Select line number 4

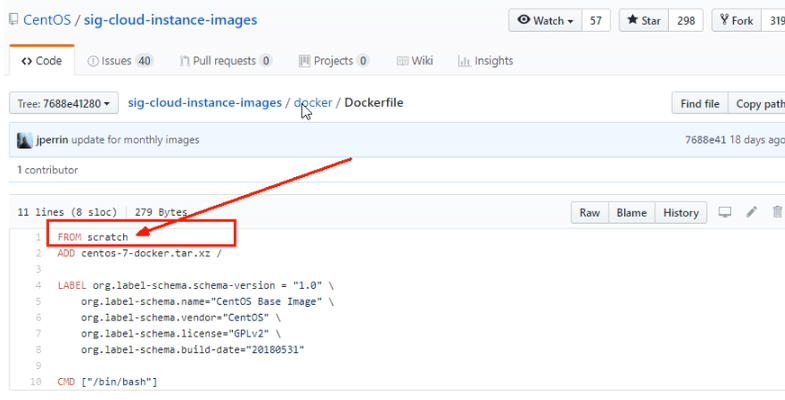tap(38, 285)
